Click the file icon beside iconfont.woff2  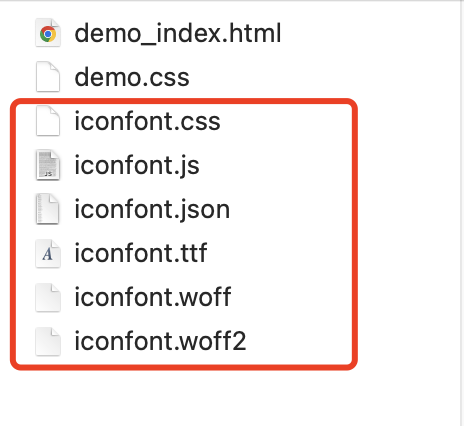48,341
